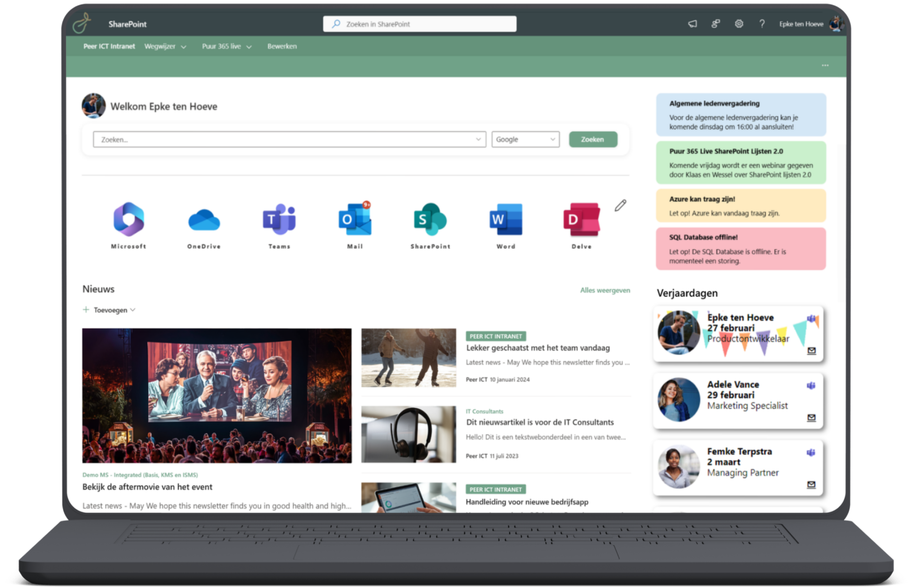Image resolution: width=913 pixels, height=588 pixels.
Task: Open article Dit nieuwsartikel is voor de IT Consultants
Action: [x=540, y=422]
